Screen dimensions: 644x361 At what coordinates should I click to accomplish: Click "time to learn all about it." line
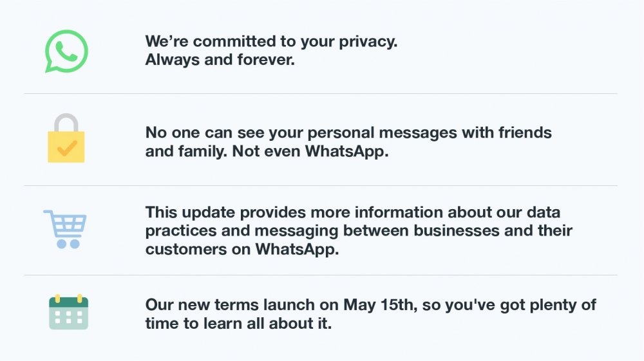coord(238,323)
